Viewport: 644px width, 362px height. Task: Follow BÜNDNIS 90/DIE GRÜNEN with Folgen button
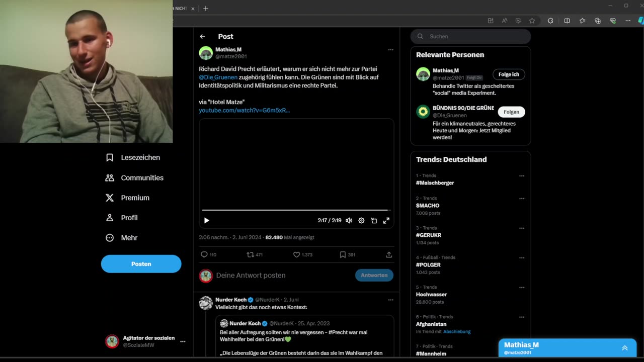coord(511,112)
